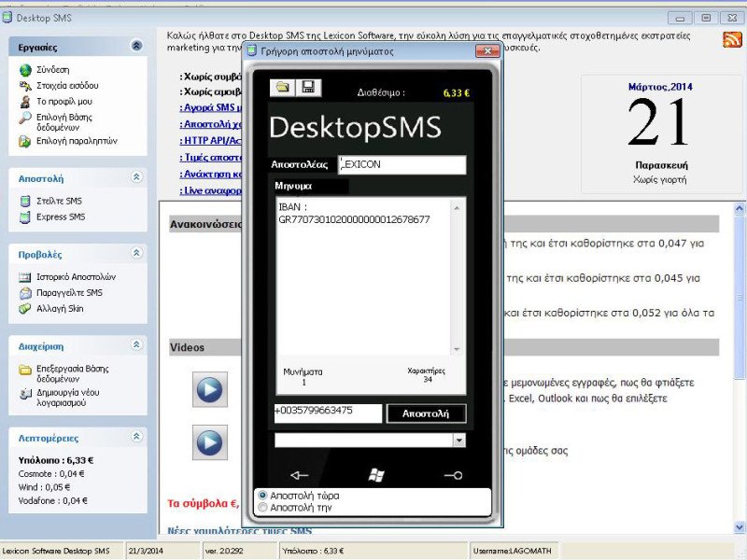Image resolution: width=747 pixels, height=560 pixels.
Task: Open Παραγγείλτε SMS order item
Action: click(61, 292)
